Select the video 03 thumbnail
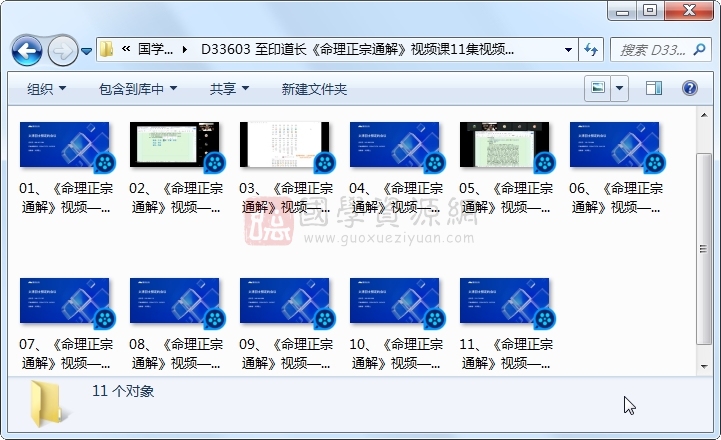This screenshot has width=721, height=440. tap(284, 145)
